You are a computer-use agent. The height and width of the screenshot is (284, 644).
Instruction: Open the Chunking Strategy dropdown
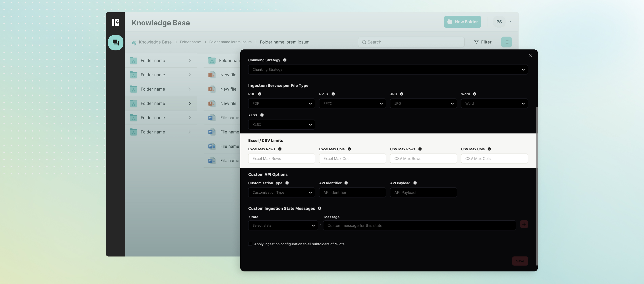click(x=388, y=70)
